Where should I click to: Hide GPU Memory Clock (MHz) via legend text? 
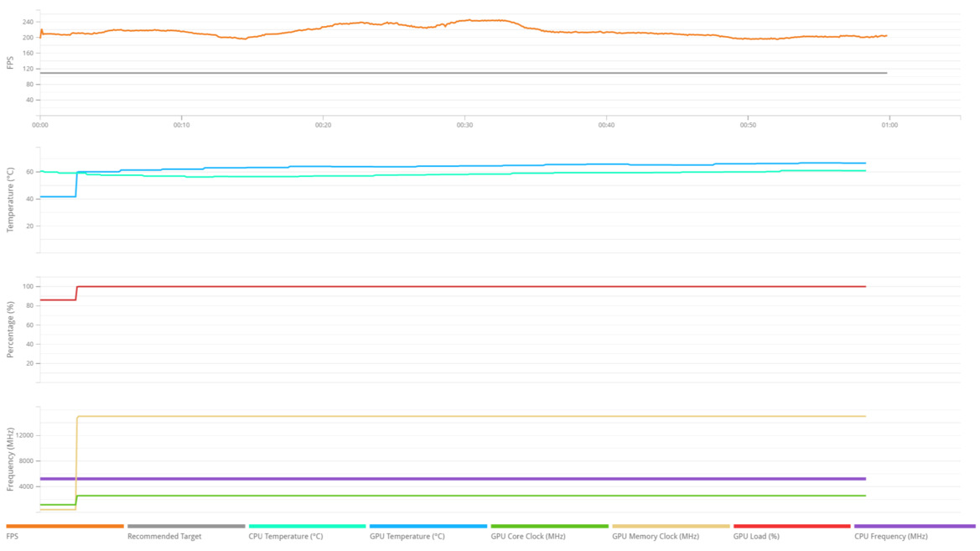tap(656, 537)
